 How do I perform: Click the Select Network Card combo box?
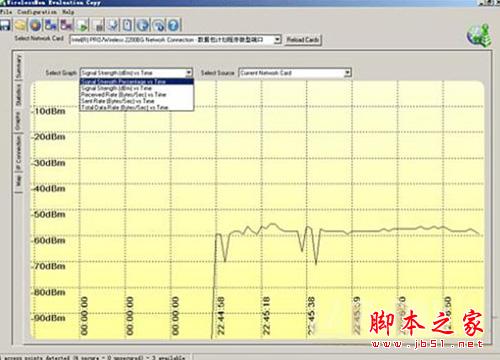coord(175,40)
